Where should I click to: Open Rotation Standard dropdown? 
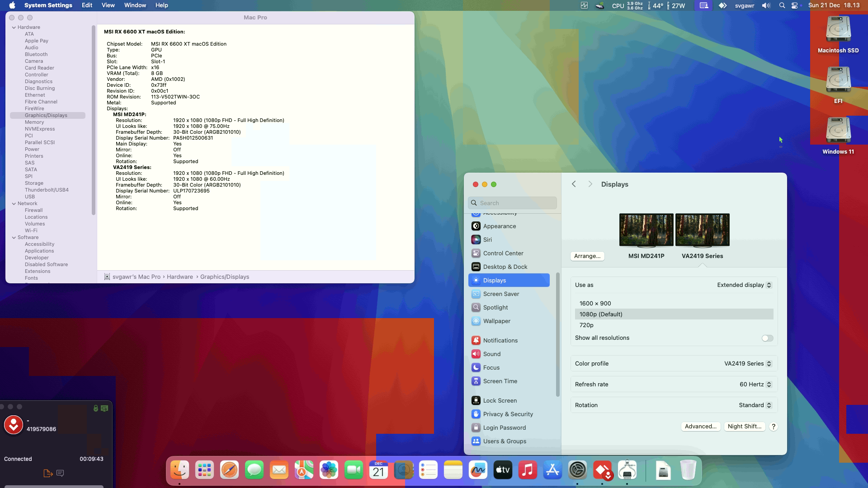[755, 405]
